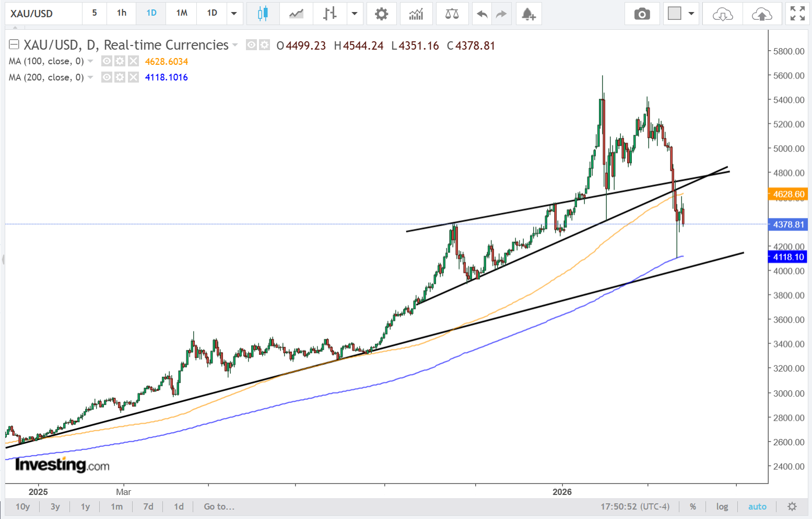
Task: Select the 1h timeframe
Action: click(122, 13)
